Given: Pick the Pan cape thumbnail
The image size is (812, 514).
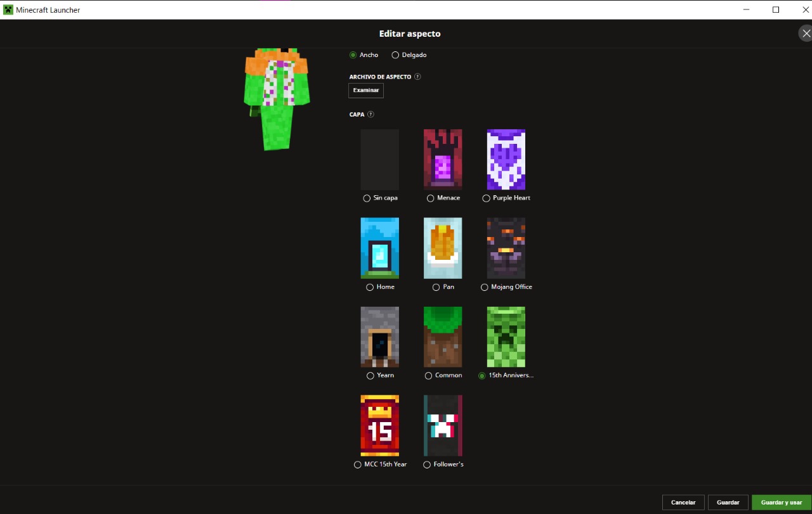Looking at the screenshot, I should pos(443,248).
